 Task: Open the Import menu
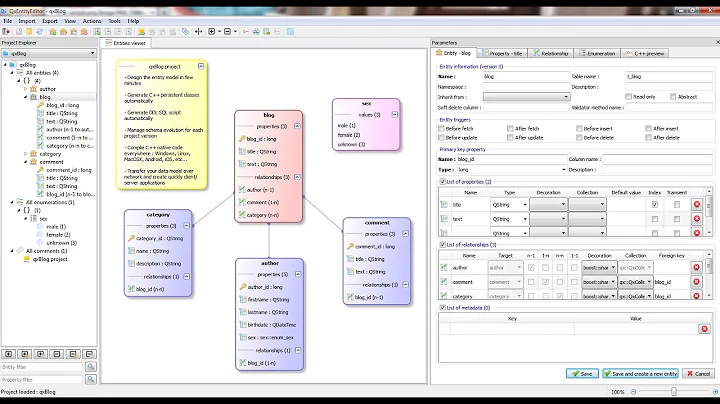(x=27, y=21)
